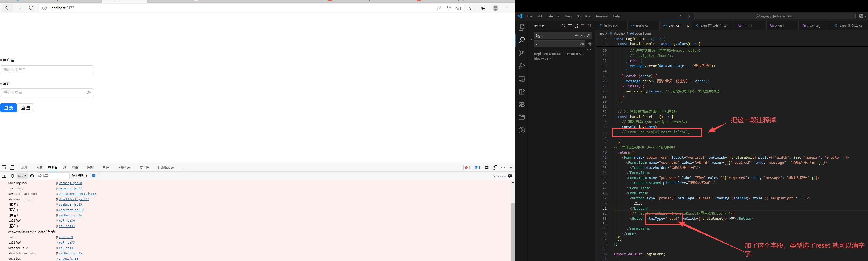Toggle Preserve Case in replace field

point(582,44)
